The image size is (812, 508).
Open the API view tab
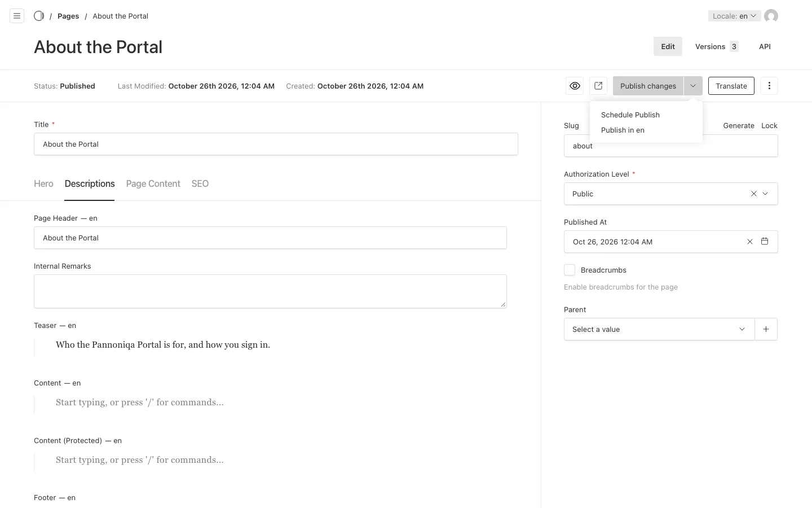pyautogui.click(x=765, y=46)
